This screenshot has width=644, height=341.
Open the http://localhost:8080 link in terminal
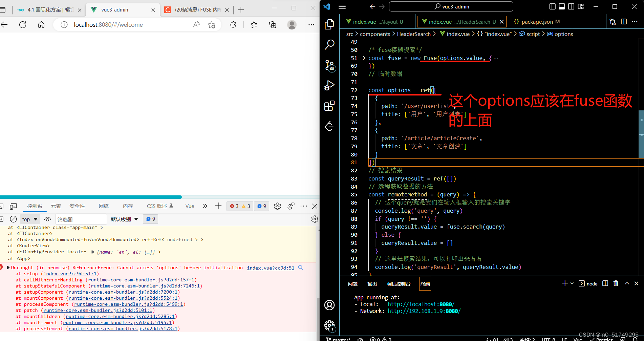(x=420, y=304)
